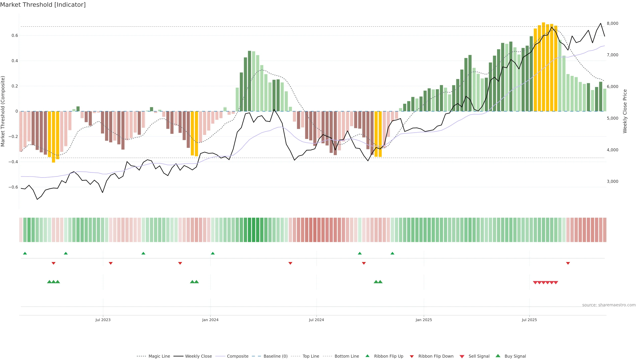Screen dimensions: 644x362
Task: Click the Jul 2025 x-axis label
Action: coord(529,320)
